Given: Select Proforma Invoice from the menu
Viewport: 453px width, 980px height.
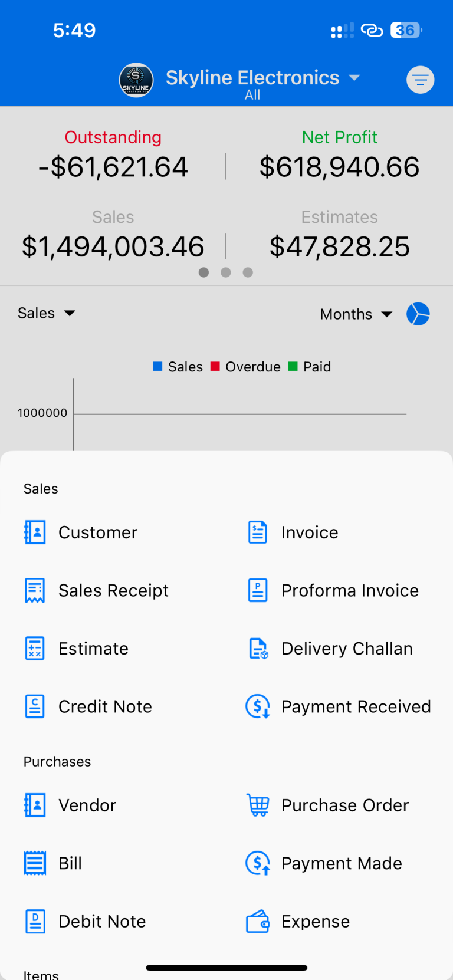Looking at the screenshot, I should [x=349, y=590].
